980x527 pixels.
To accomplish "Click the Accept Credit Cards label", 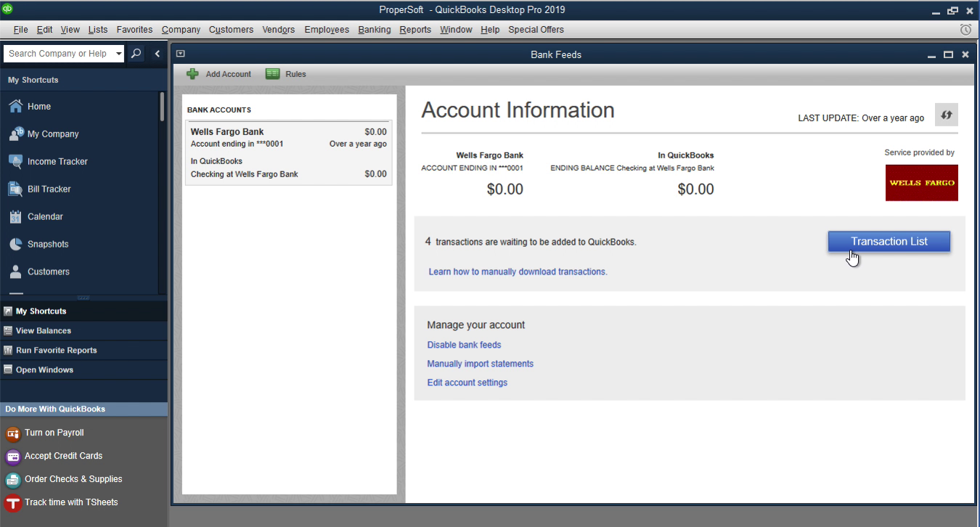I will pyautogui.click(x=63, y=456).
